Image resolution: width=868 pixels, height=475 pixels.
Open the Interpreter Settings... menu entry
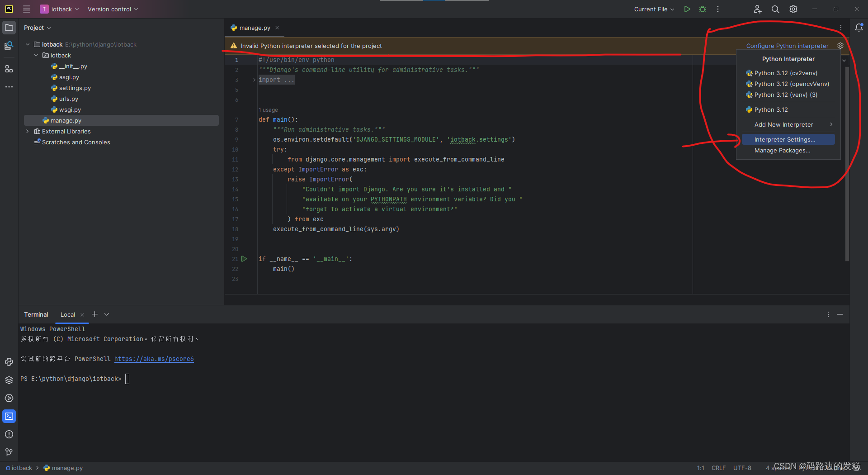pos(784,139)
